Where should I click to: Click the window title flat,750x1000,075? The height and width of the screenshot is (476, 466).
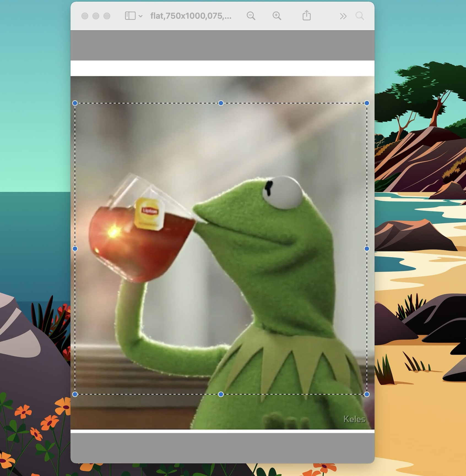tap(191, 16)
